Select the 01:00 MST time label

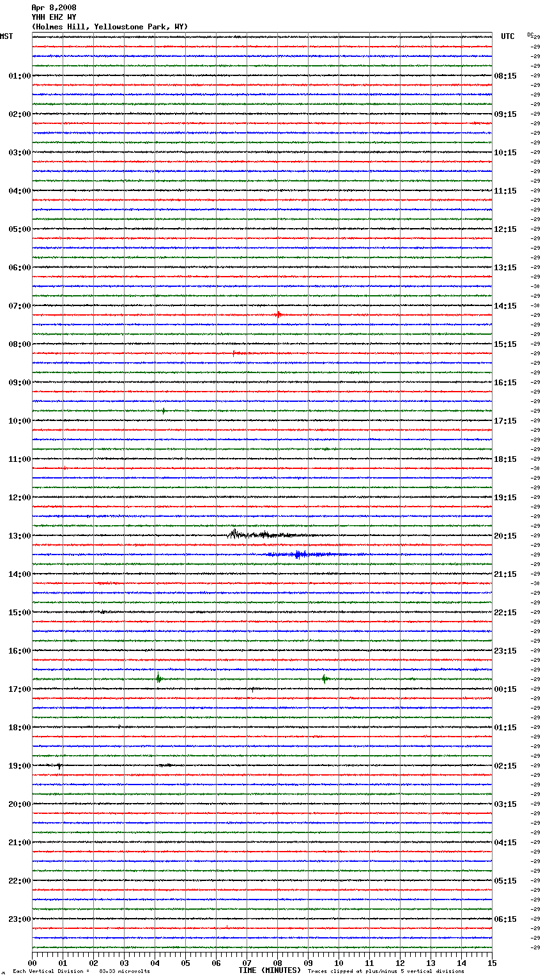(x=20, y=76)
